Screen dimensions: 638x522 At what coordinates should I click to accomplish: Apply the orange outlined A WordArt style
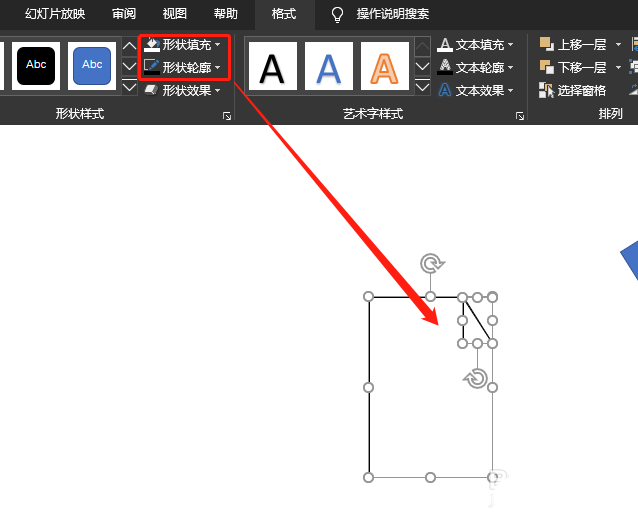coord(385,66)
